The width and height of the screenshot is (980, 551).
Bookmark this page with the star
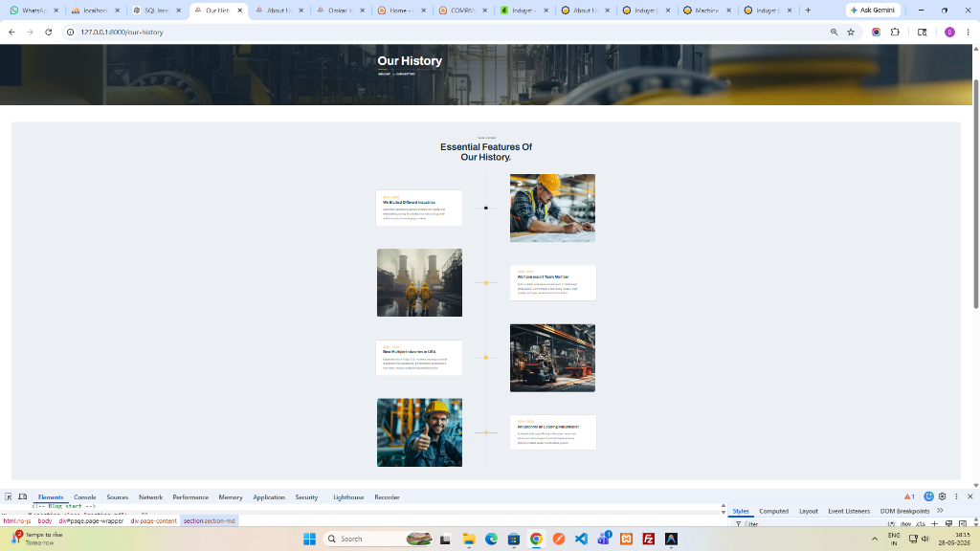pos(851,32)
